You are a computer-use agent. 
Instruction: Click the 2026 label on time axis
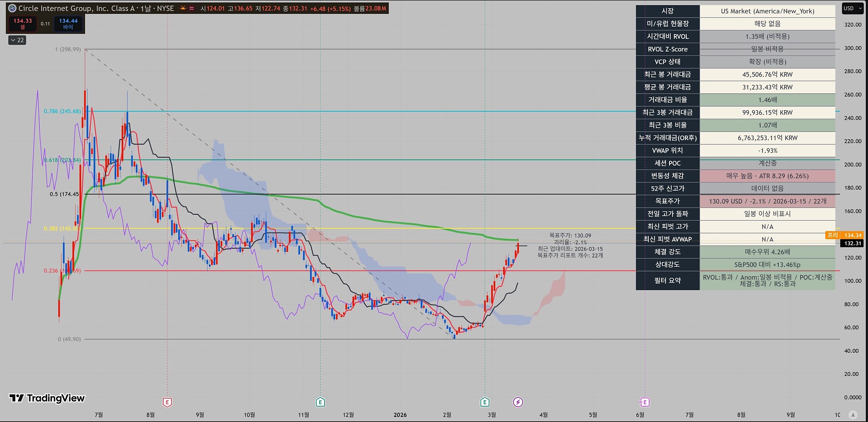click(x=400, y=415)
